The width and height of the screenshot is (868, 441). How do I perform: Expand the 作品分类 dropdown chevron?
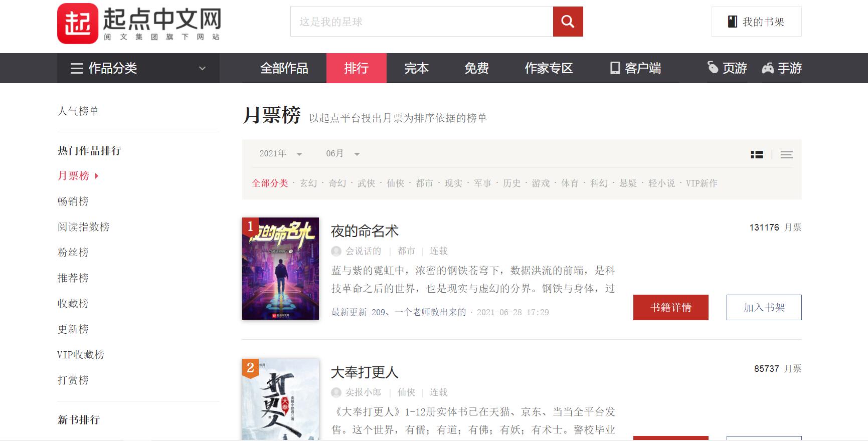pyautogui.click(x=203, y=68)
